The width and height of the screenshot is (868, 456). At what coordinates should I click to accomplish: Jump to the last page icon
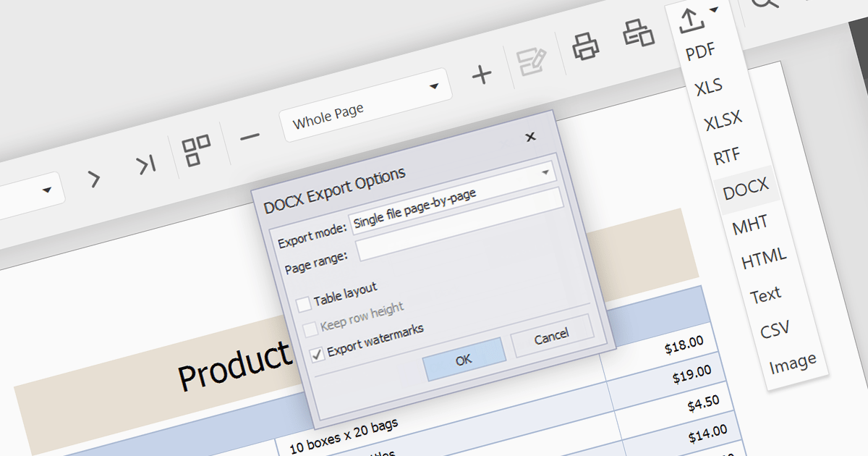[x=147, y=166]
